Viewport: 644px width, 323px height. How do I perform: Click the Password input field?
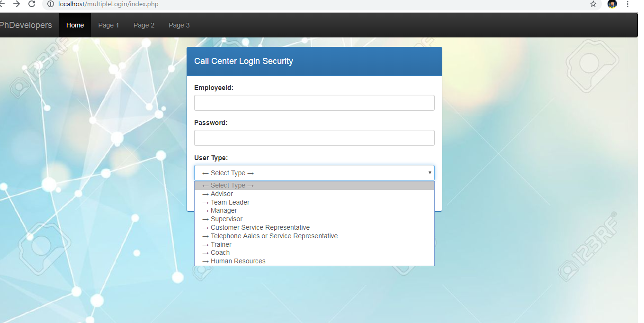tap(314, 138)
